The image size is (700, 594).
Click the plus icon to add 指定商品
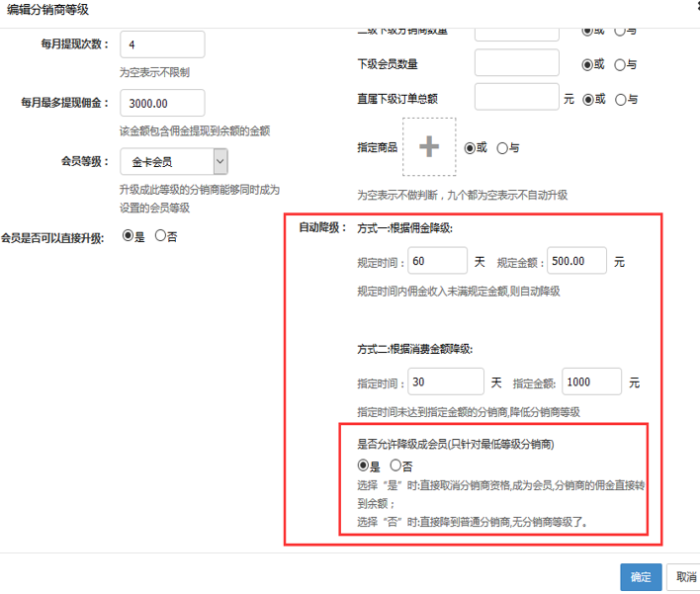pos(428,147)
